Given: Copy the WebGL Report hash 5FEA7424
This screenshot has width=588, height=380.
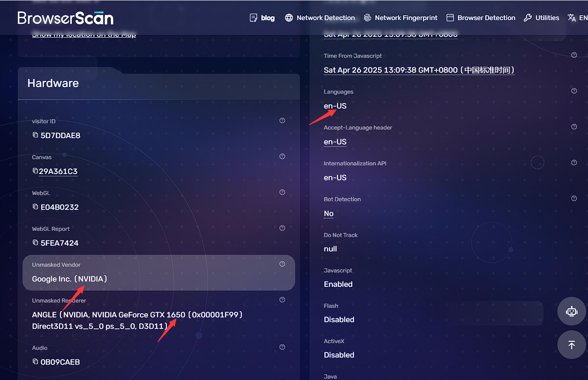Looking at the screenshot, I should tap(35, 243).
